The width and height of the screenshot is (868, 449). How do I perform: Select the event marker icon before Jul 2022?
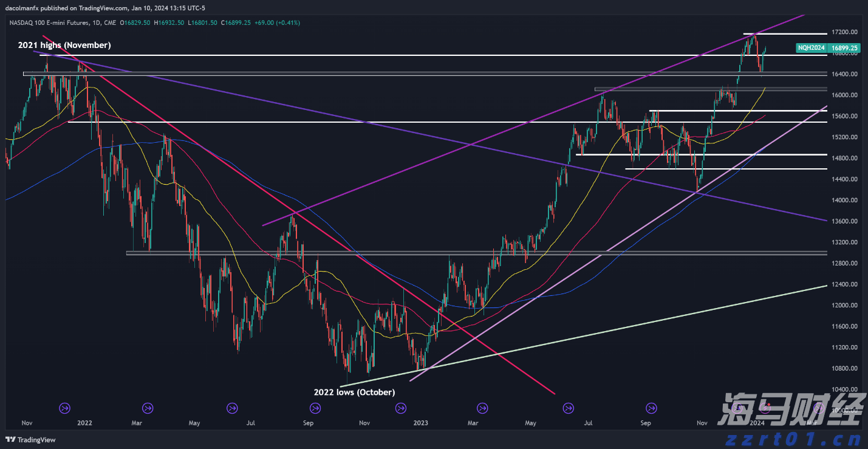tap(232, 408)
